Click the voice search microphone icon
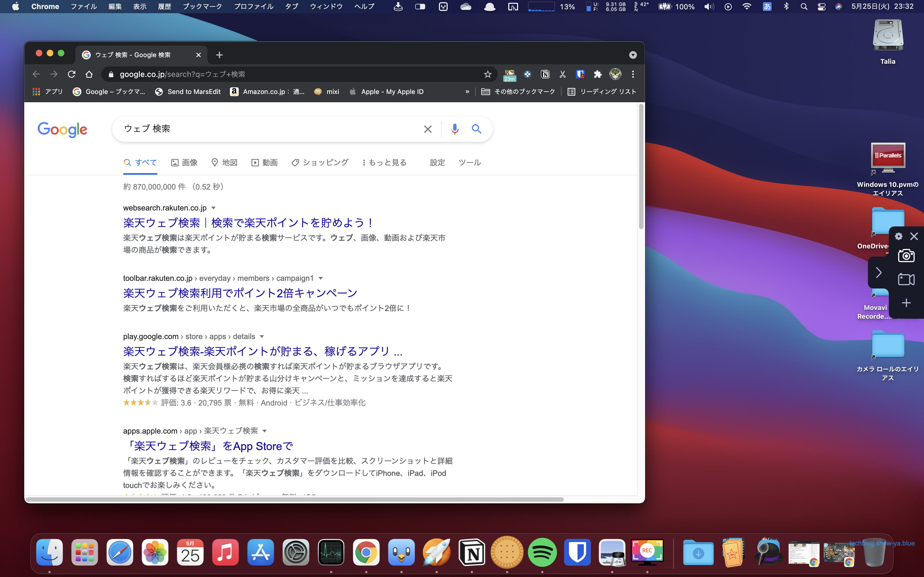 click(454, 129)
